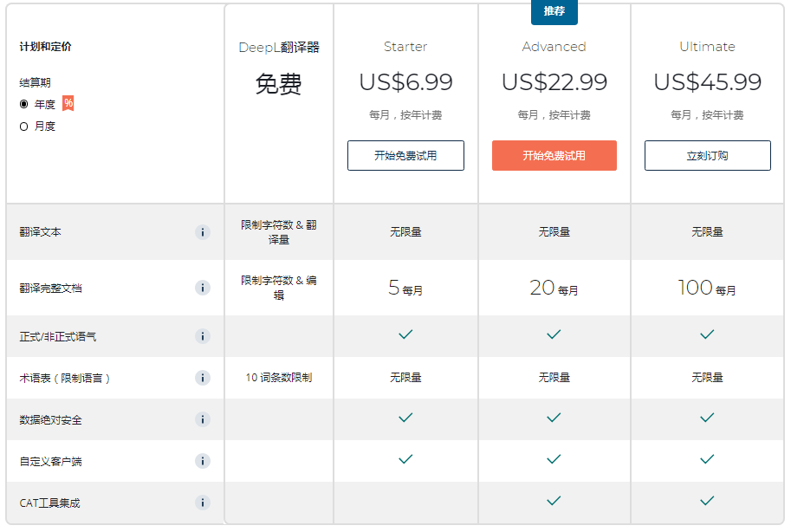
Task: Click Ultimate checkmark in 正式/非正式语气 row
Action: 707,334
